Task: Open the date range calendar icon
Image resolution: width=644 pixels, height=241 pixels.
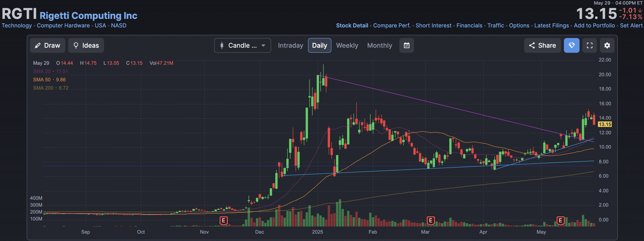Action: coord(406,45)
